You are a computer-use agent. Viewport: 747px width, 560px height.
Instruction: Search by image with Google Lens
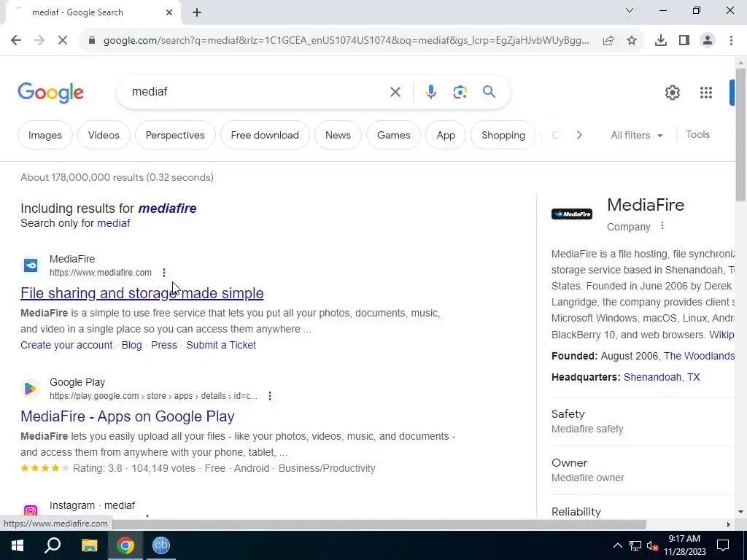[460, 91]
